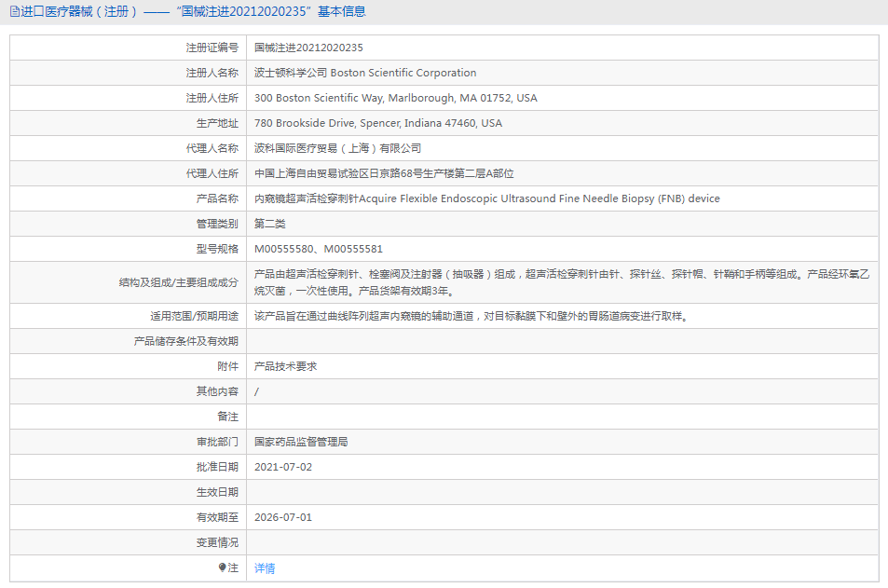
Task: Select model number M00555581
Action: [x=353, y=249]
